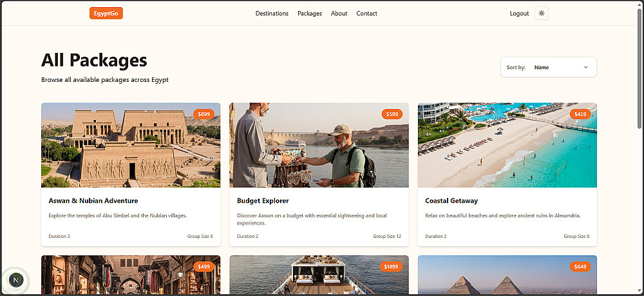Image resolution: width=644 pixels, height=296 pixels.
Task: Click the chevron arrow in Sort by box
Action: 585,68
